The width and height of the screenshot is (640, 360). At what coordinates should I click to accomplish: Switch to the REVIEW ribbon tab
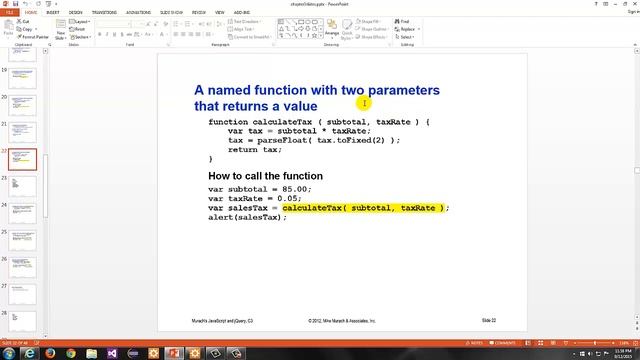point(199,13)
